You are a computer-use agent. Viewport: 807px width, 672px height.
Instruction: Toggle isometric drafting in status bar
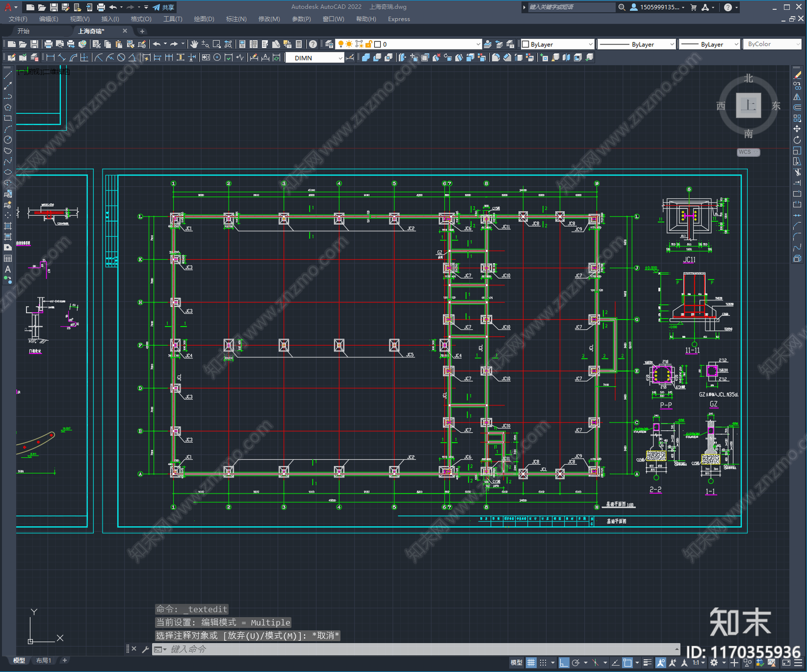(x=596, y=662)
